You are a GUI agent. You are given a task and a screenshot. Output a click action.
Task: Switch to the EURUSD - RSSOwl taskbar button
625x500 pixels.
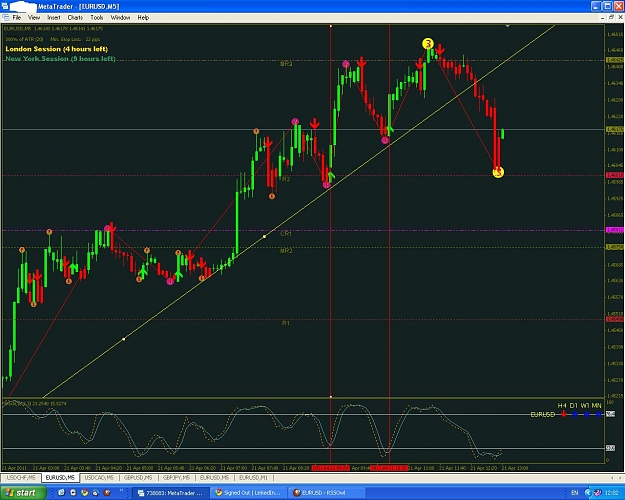coord(326,493)
